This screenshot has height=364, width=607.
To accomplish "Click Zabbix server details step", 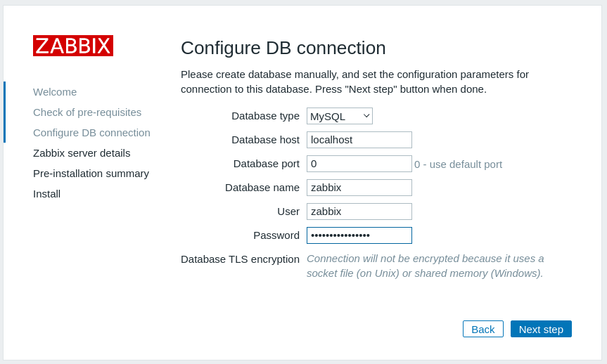I will pos(82,153).
